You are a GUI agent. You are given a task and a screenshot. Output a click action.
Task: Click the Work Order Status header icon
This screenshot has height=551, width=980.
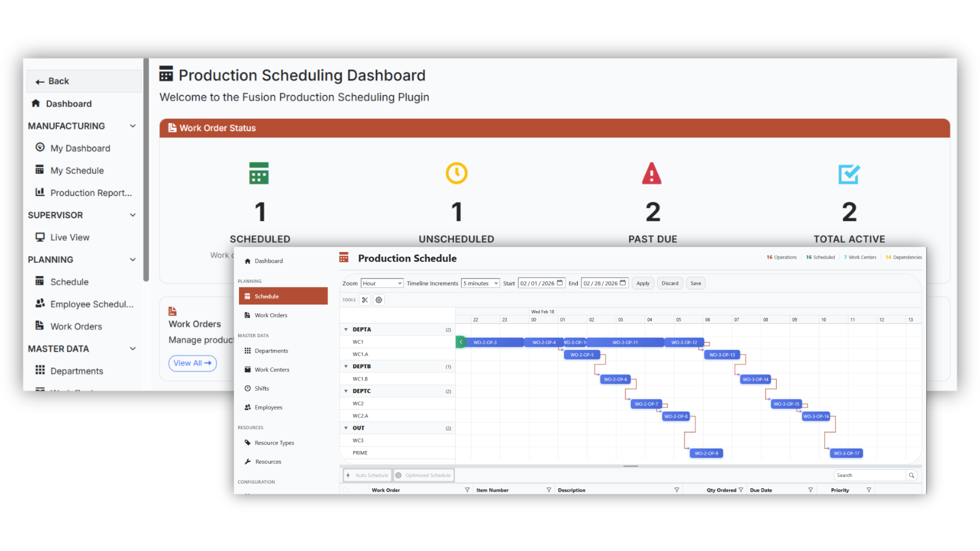173,128
